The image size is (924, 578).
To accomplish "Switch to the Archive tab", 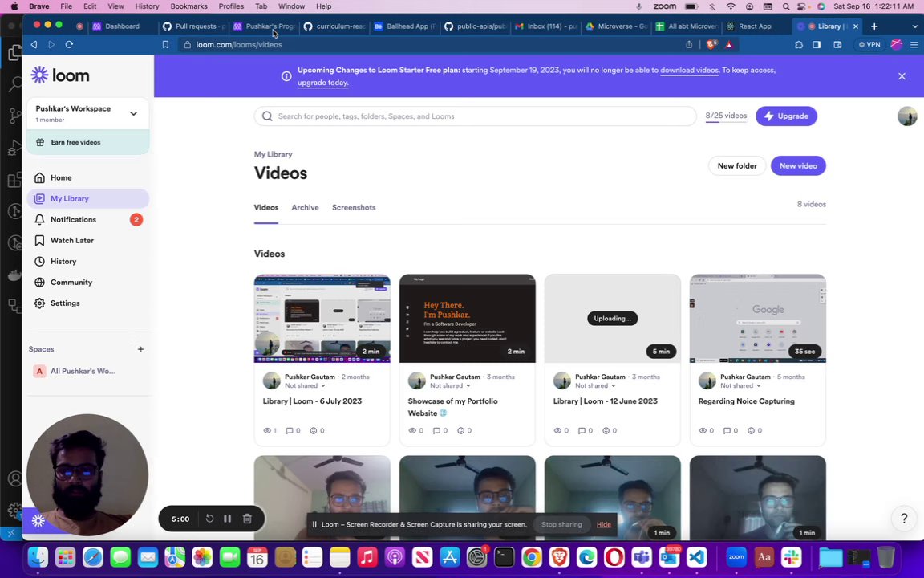I will point(306,208).
